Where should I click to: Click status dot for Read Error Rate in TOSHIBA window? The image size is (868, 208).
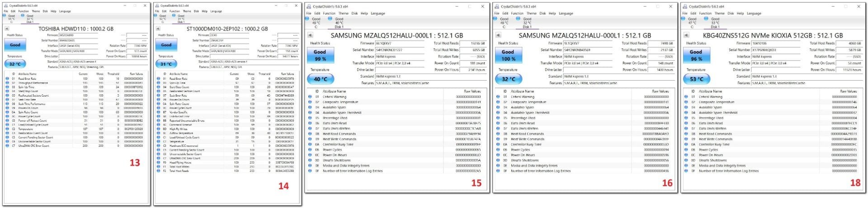pos(7,79)
